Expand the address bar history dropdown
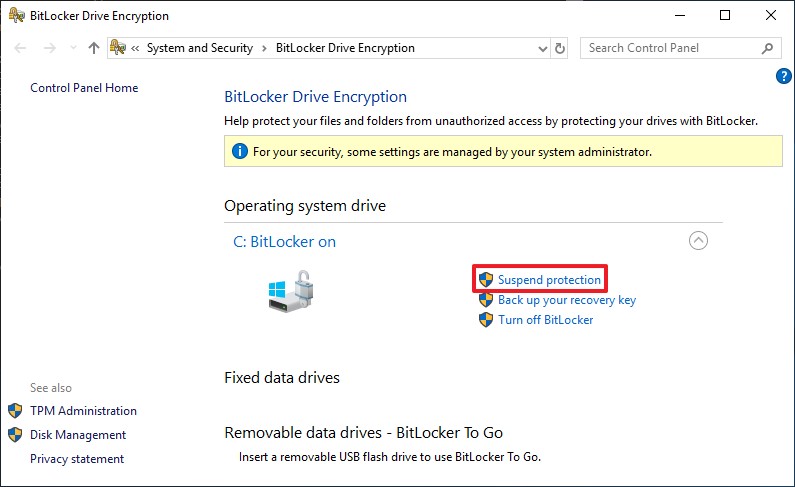 click(542, 48)
